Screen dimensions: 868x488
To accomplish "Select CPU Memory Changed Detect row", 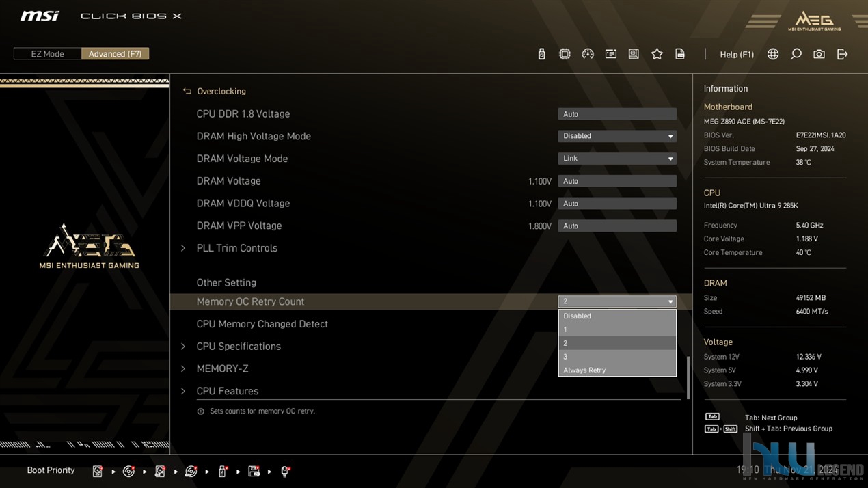I will coord(431,324).
